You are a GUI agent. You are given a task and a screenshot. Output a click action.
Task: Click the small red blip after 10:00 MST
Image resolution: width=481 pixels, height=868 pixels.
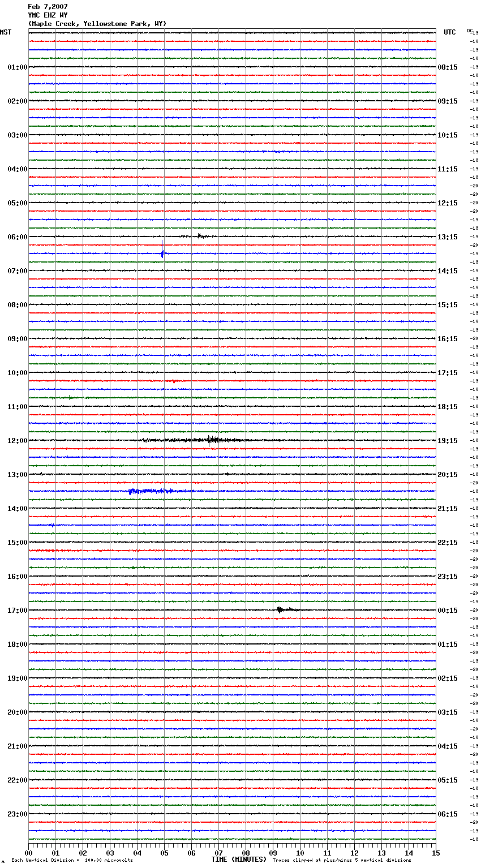click(174, 381)
